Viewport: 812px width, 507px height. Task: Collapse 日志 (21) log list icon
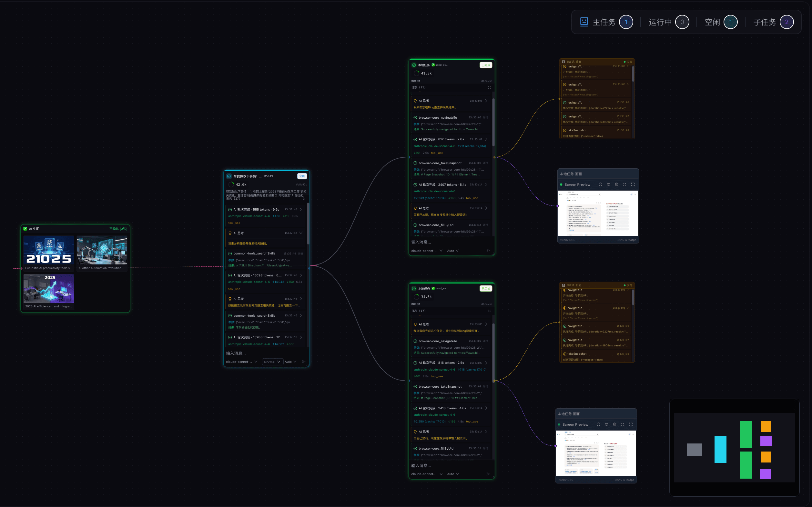pyautogui.click(x=489, y=87)
